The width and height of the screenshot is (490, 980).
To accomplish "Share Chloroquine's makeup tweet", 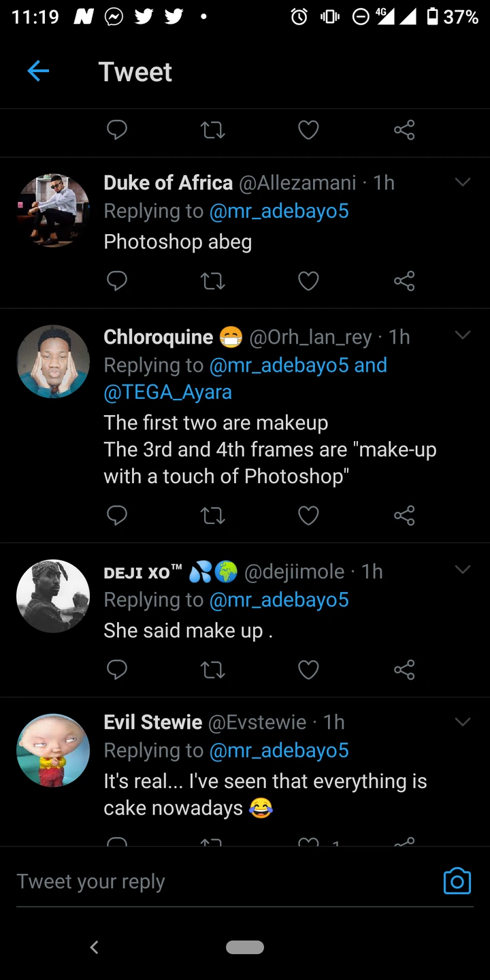I will 404,515.
